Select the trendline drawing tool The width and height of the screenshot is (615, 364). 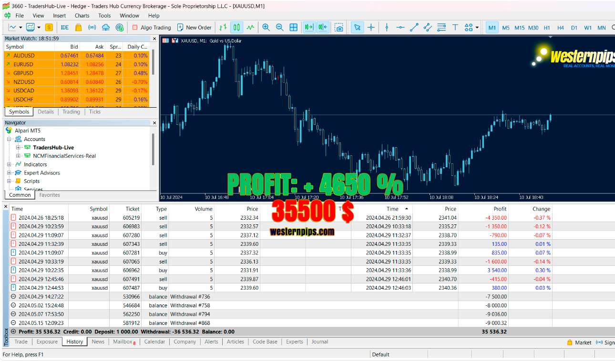[x=414, y=28]
